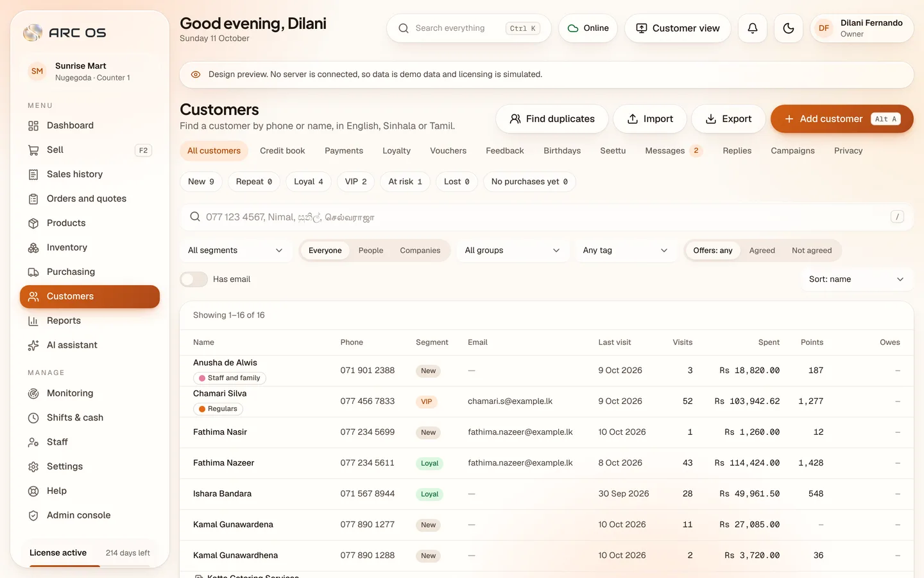Switch to the Messages tab
This screenshot has width=924, height=578.
pyautogui.click(x=674, y=151)
